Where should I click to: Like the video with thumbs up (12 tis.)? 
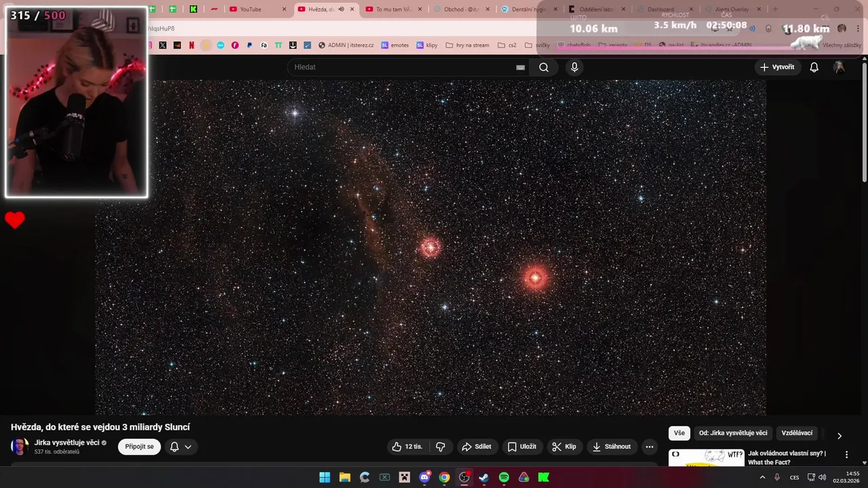(407, 447)
